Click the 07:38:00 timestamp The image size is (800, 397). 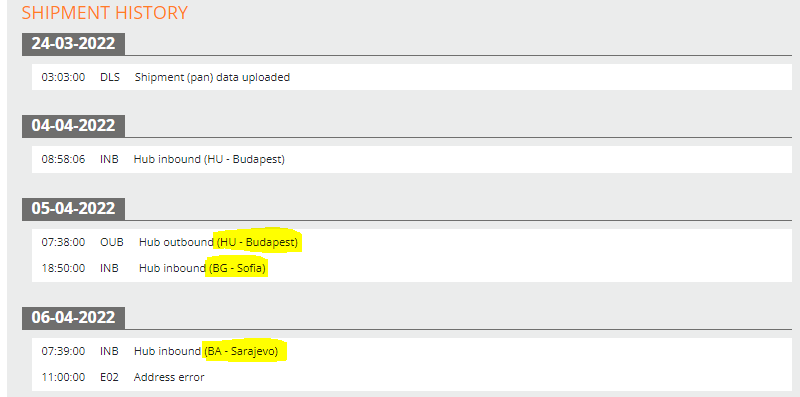click(63, 242)
